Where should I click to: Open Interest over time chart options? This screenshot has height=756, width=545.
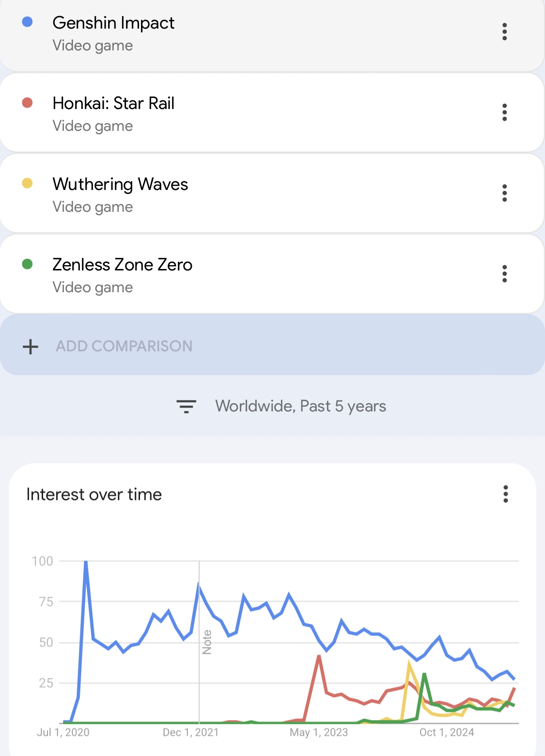point(505,494)
